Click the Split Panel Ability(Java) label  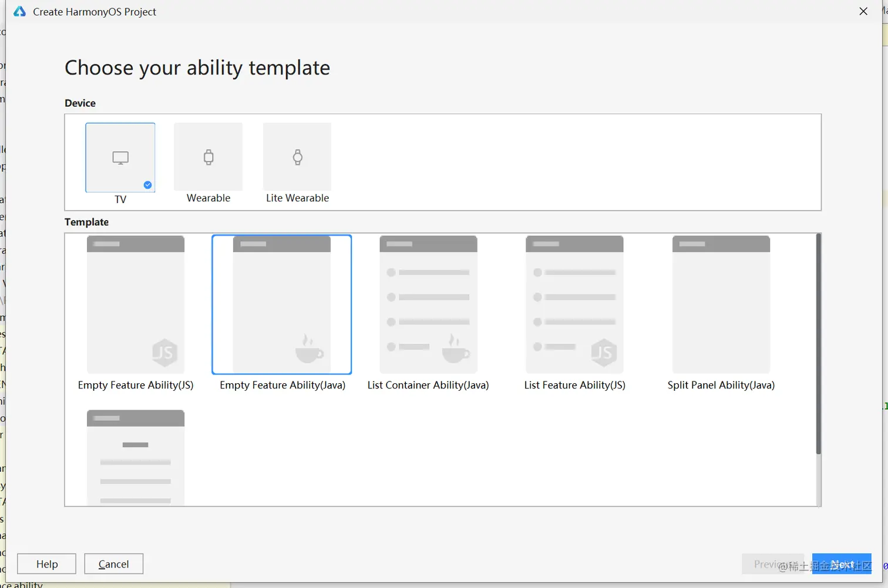pyautogui.click(x=721, y=385)
